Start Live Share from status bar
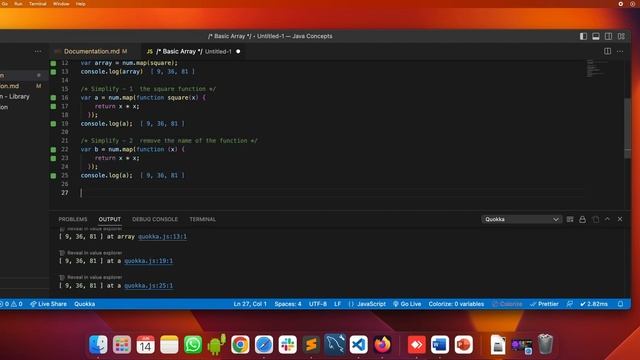 click(x=48, y=304)
